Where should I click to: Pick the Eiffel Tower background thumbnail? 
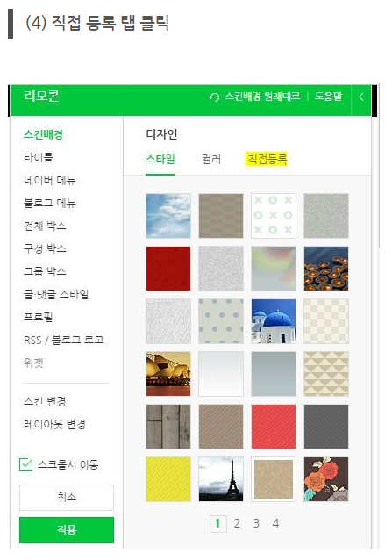pyautogui.click(x=221, y=479)
